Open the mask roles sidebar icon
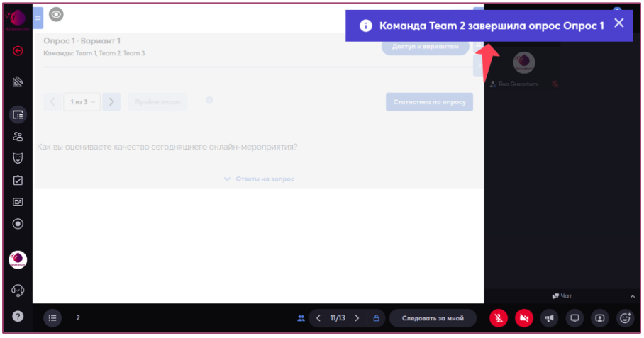This screenshot has width=644, height=338. click(x=18, y=158)
